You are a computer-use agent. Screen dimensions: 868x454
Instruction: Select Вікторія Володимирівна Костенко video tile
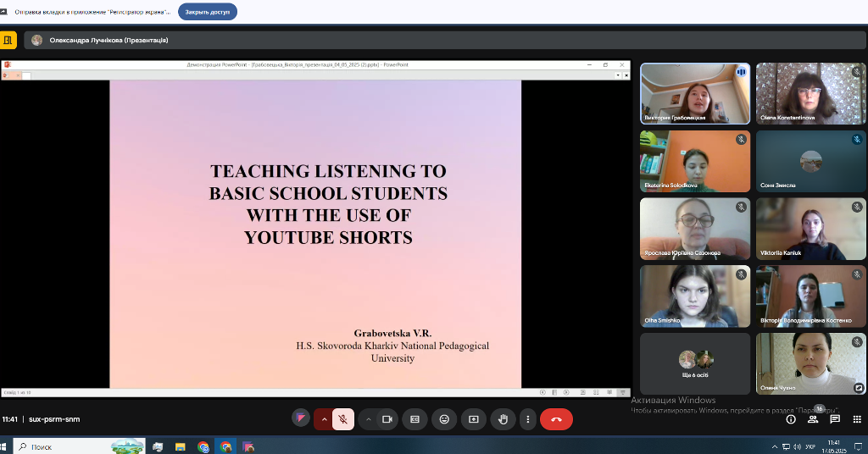[x=810, y=296]
